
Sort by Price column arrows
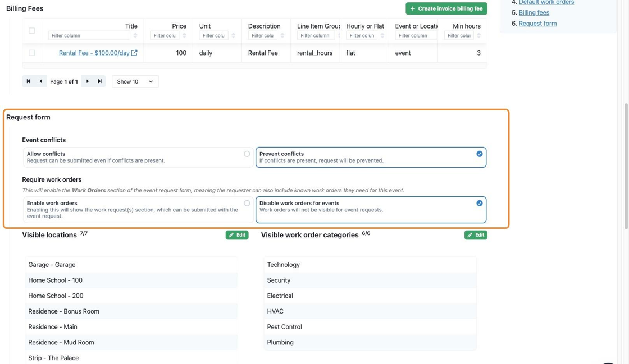pos(184,36)
